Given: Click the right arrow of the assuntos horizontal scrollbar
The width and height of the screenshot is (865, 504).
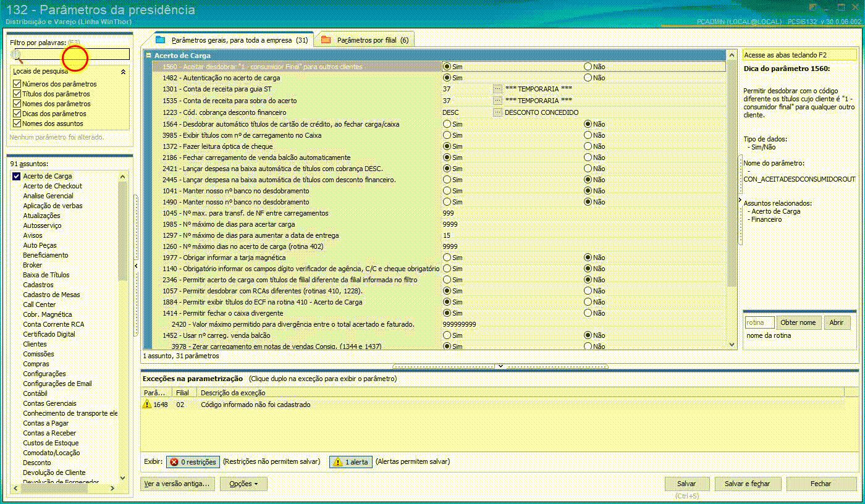Looking at the screenshot, I should coord(112,488).
